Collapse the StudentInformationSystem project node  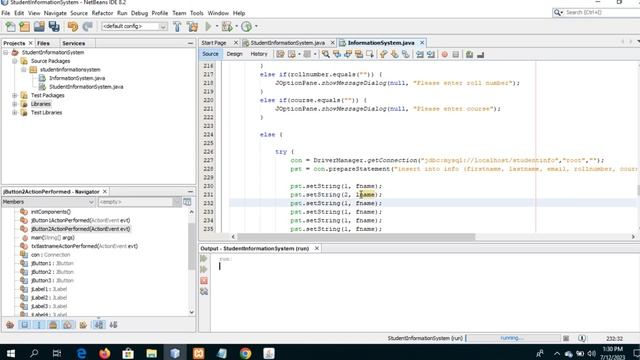[x=6, y=52]
